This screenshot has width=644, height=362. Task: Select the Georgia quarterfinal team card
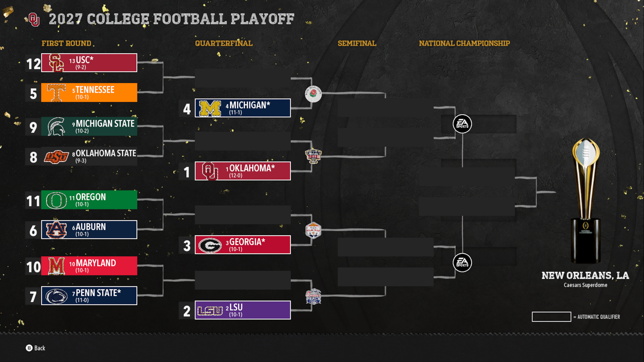pos(243,245)
